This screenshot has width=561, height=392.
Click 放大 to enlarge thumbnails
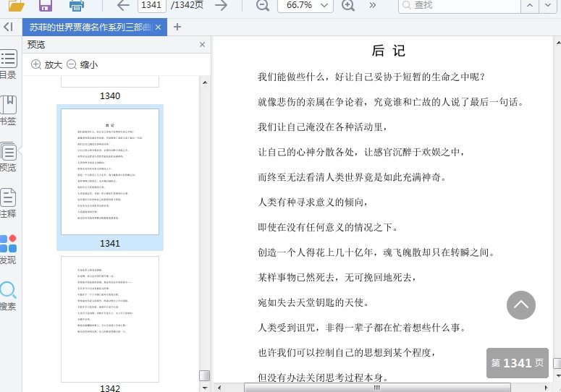tap(46, 64)
